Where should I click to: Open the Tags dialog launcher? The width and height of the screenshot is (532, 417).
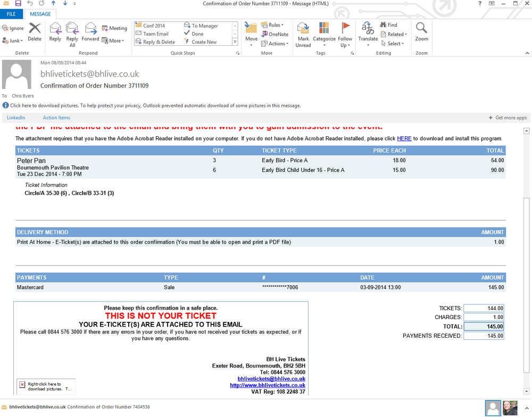click(352, 53)
